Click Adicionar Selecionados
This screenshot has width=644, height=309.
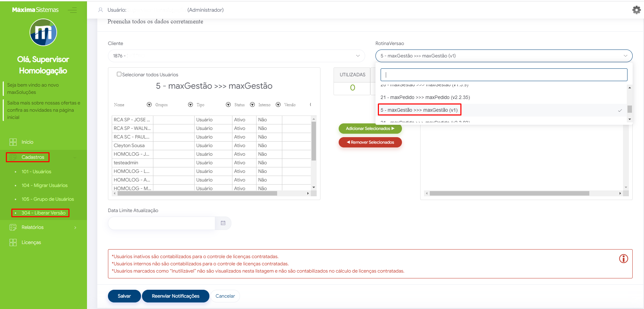370,129
